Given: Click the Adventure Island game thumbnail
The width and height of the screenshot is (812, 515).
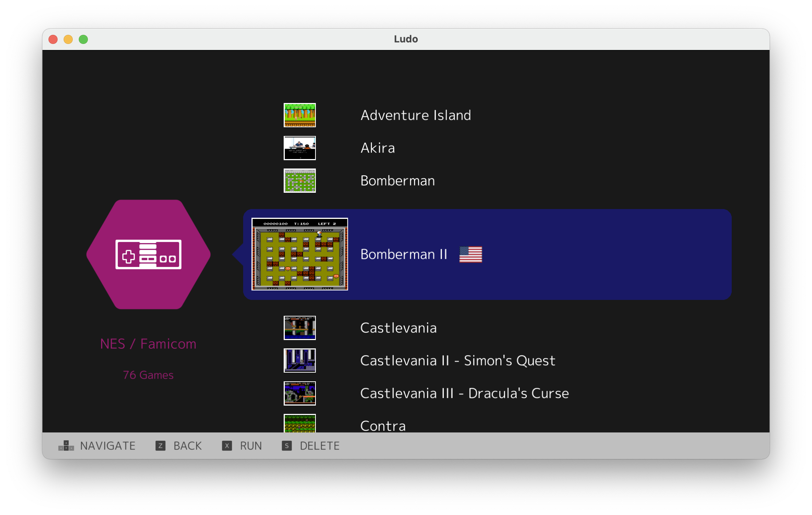Looking at the screenshot, I should (x=299, y=115).
